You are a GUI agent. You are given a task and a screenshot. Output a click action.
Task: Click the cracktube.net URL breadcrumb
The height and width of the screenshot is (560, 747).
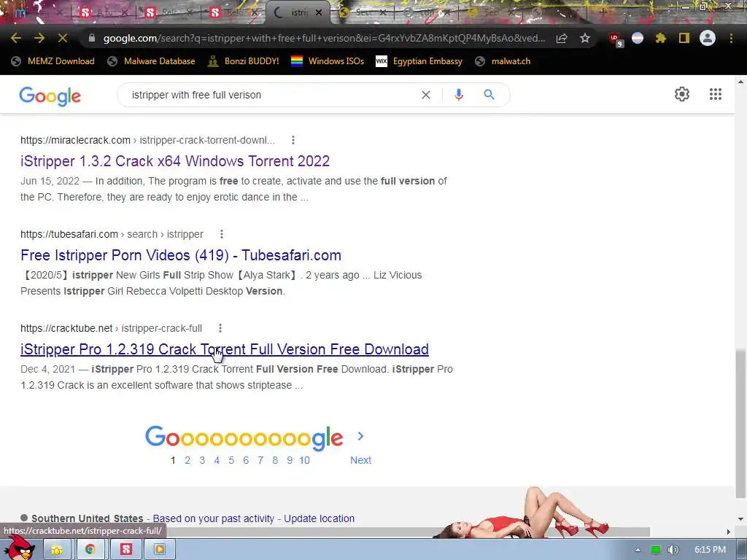pos(111,328)
